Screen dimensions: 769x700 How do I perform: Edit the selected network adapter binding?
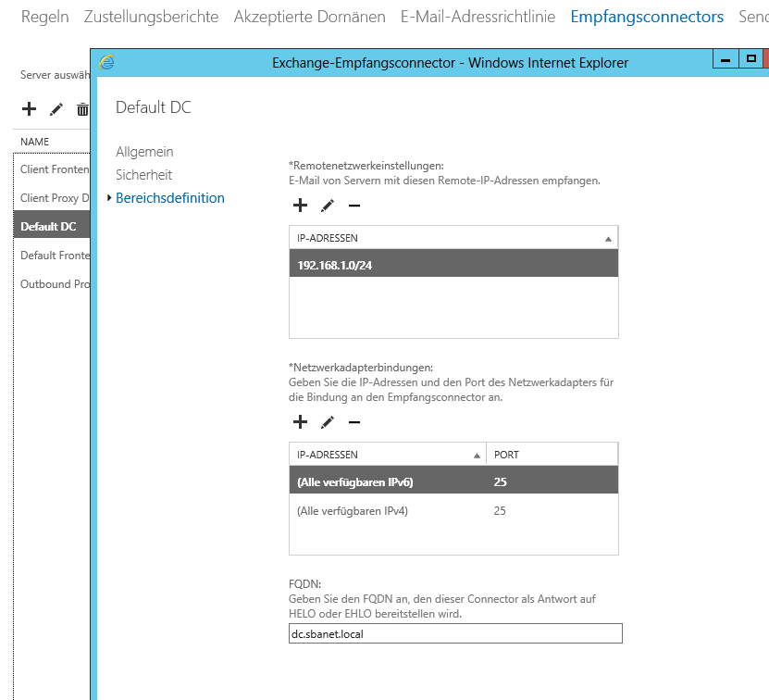[328, 422]
